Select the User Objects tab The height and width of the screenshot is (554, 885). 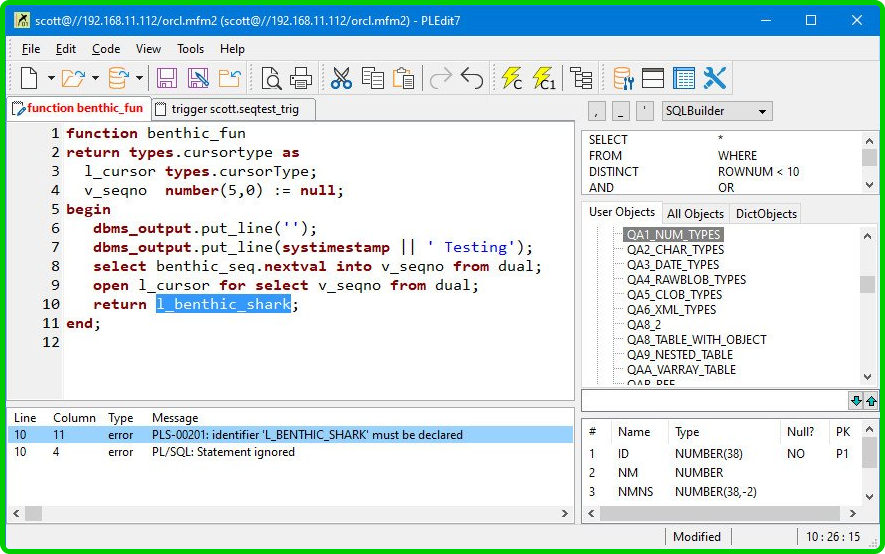[622, 212]
